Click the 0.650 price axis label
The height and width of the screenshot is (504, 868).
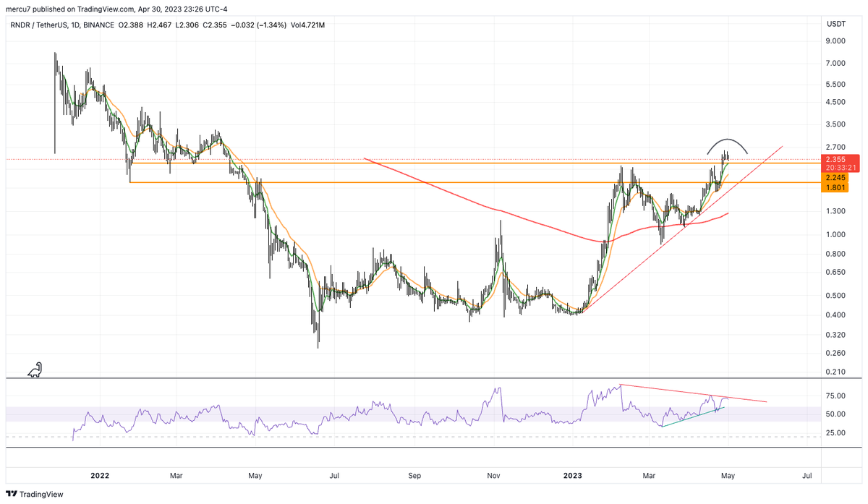coord(836,272)
